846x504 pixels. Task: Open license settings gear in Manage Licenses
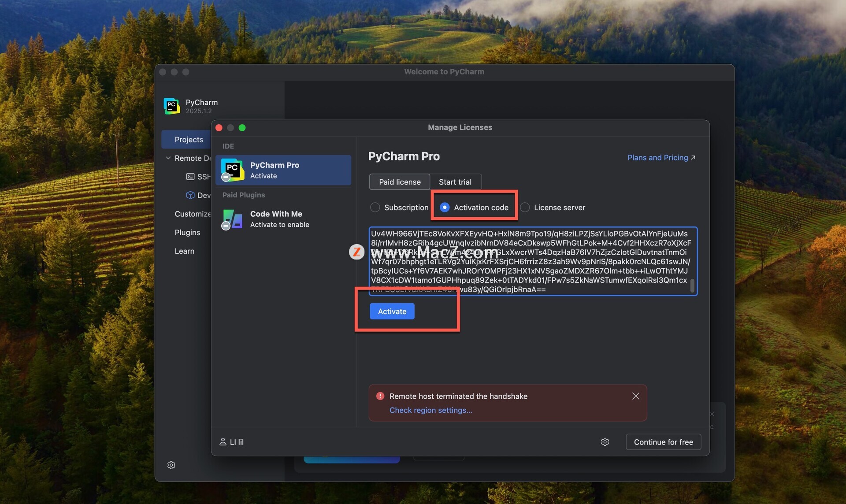(x=605, y=441)
